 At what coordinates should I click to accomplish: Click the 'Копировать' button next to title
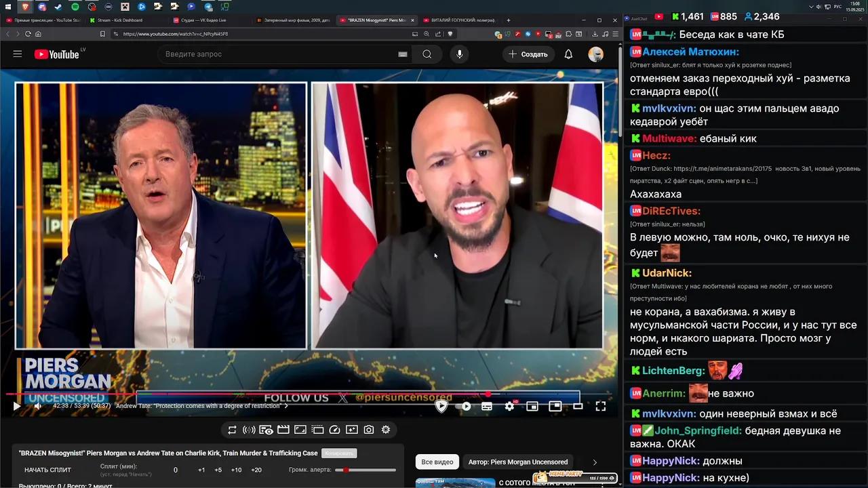pos(339,453)
